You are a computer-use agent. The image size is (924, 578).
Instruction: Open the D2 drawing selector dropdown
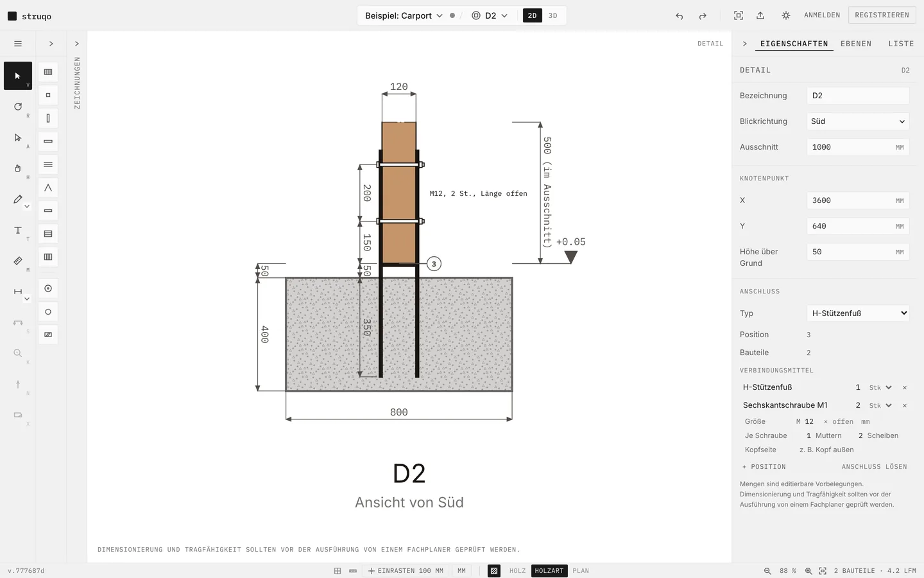(x=490, y=15)
